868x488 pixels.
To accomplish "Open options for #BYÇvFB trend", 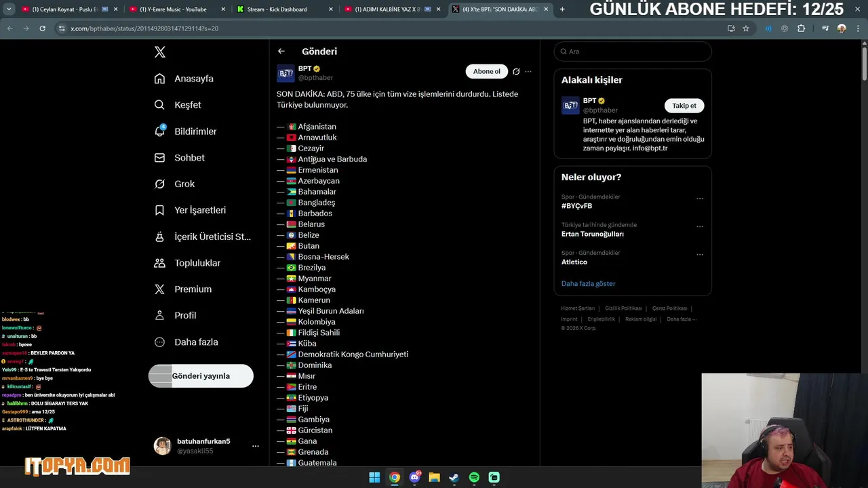I will pos(700,199).
